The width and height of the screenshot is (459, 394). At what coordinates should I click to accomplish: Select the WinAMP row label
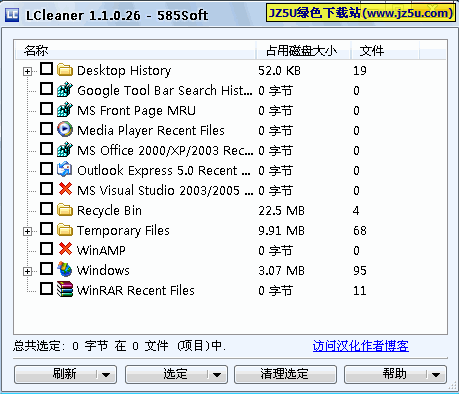coord(101,250)
